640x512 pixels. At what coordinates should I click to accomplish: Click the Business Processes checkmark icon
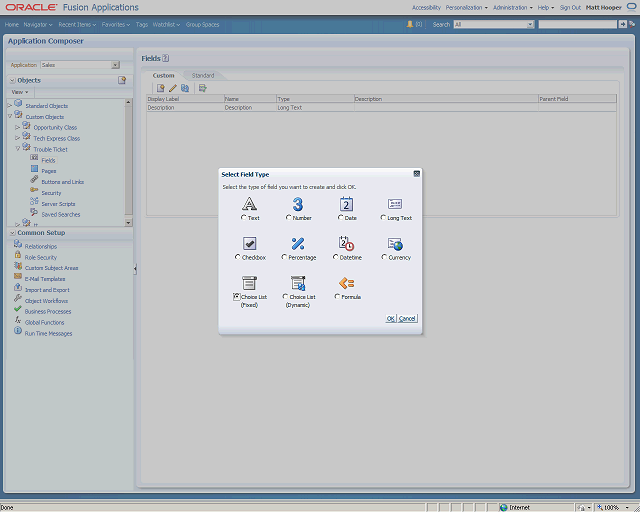pos(18,309)
